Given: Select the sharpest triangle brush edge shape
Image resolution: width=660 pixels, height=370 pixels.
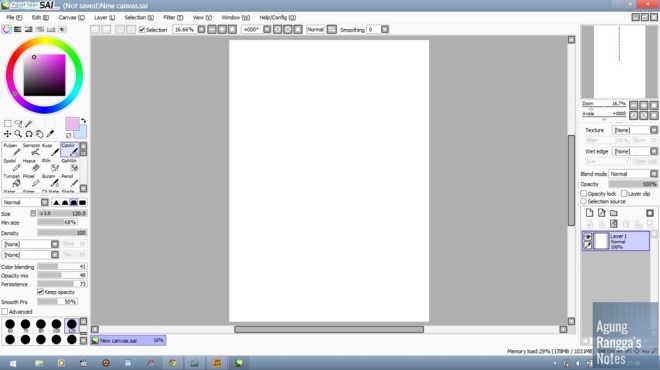Looking at the screenshot, I should pyautogui.click(x=56, y=202).
